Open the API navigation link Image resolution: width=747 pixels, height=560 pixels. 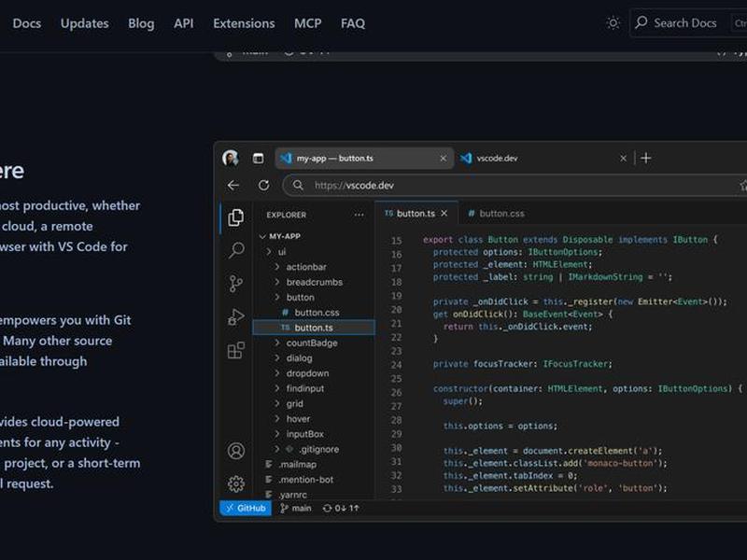click(x=183, y=23)
